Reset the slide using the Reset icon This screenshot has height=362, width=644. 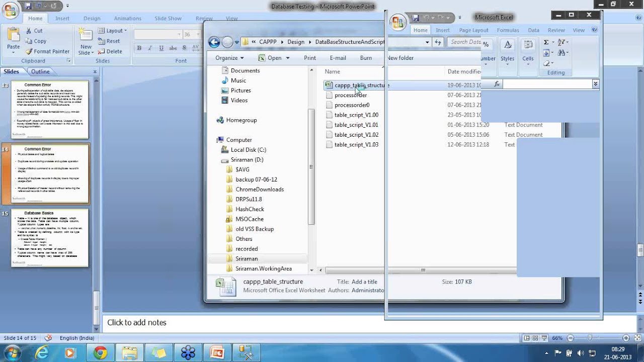(101, 41)
